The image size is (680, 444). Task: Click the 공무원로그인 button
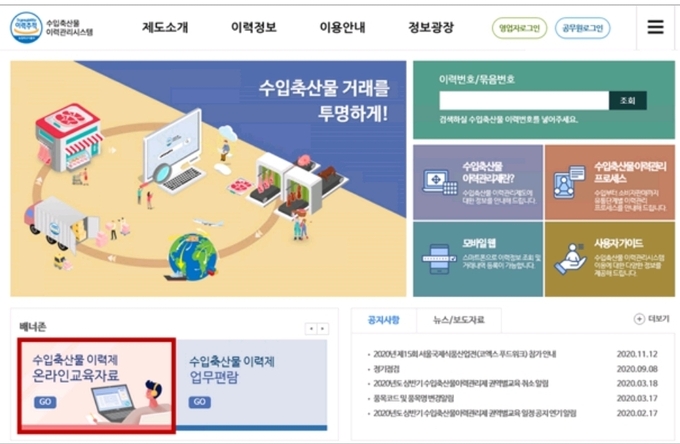coord(582,28)
